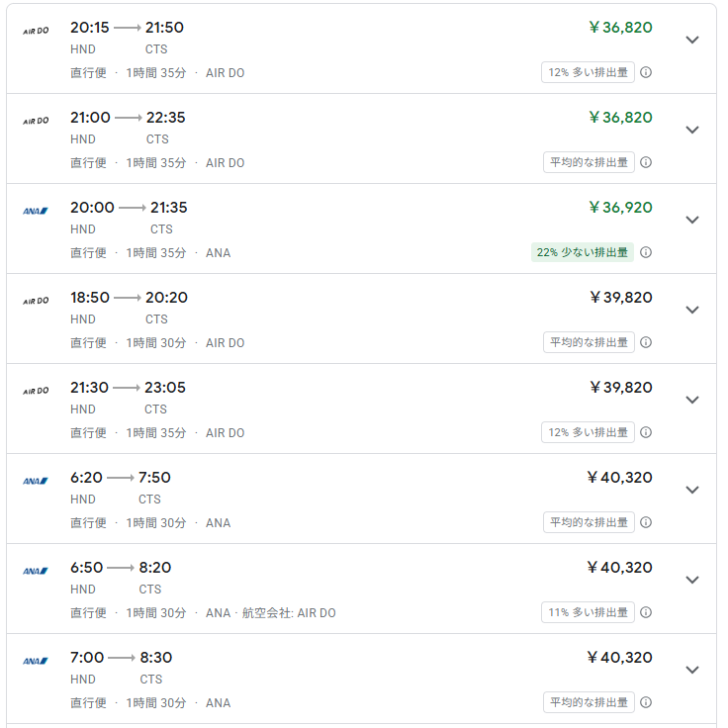728x728 pixels.
Task: Click info icon on 18:50 AIR DO flight
Action: pos(646,342)
